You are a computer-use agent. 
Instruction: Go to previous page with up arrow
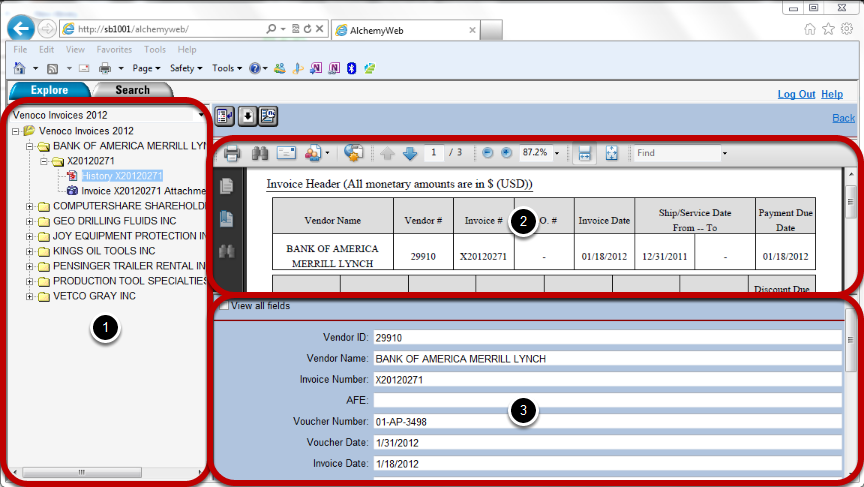click(387, 153)
